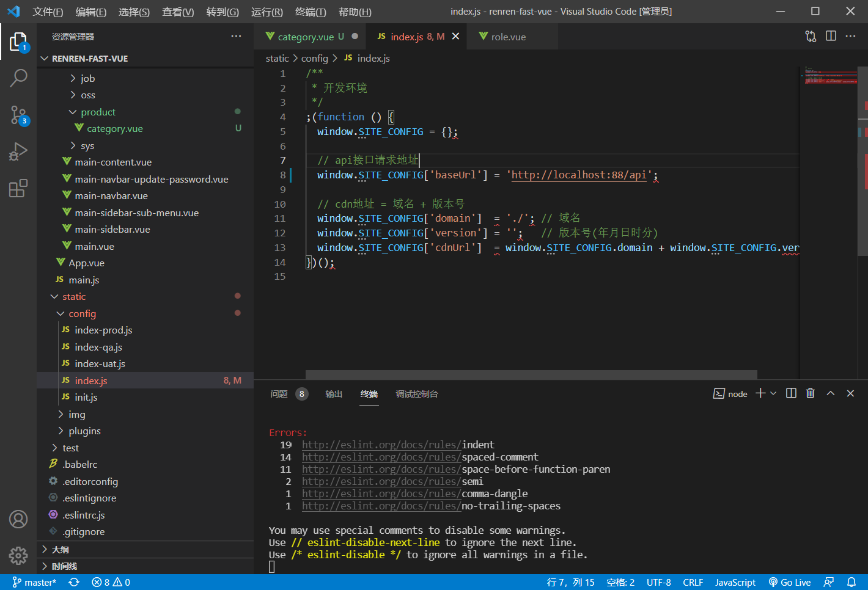868x590 pixels.
Task: Maximize the terminal panel size
Action: click(831, 393)
